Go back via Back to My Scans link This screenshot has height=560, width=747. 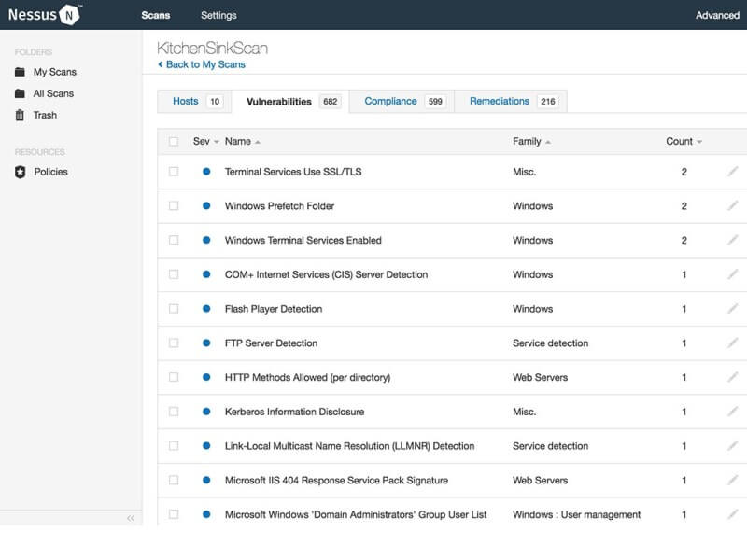[204, 64]
